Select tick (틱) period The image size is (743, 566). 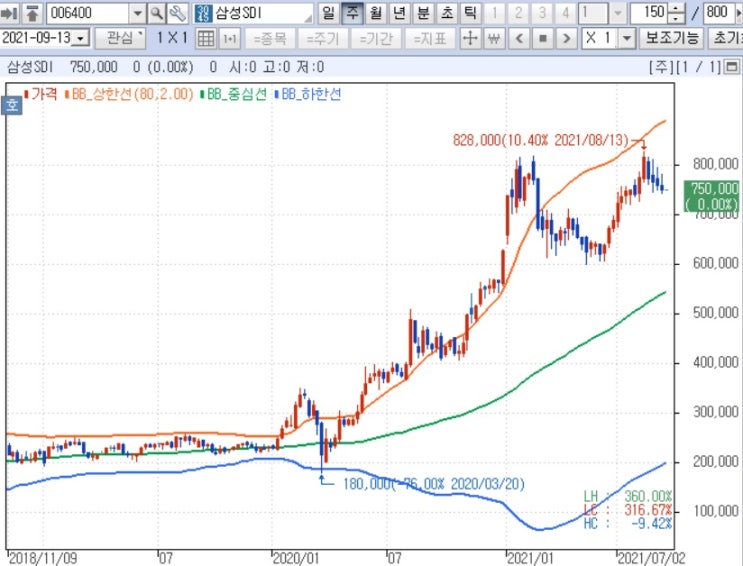(470, 13)
